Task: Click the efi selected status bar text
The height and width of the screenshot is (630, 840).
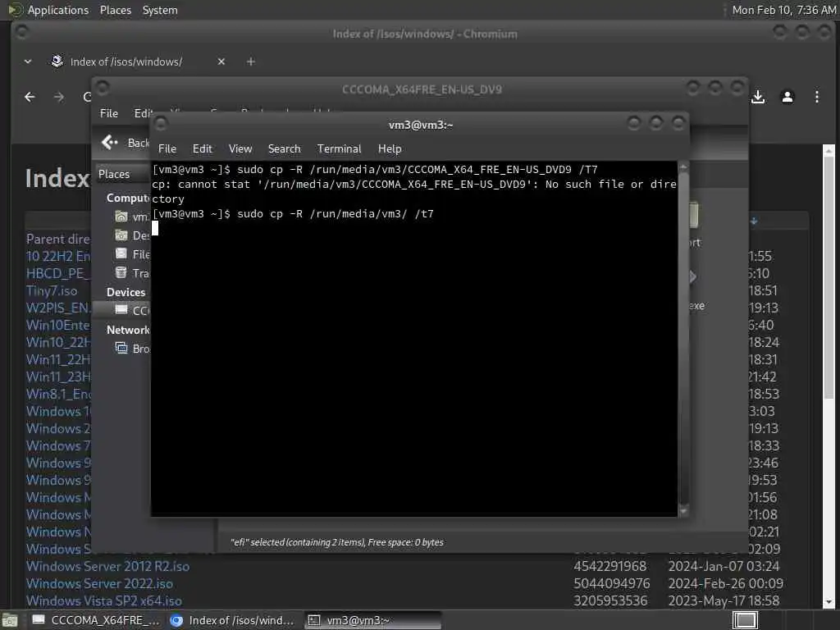Action: click(x=337, y=542)
